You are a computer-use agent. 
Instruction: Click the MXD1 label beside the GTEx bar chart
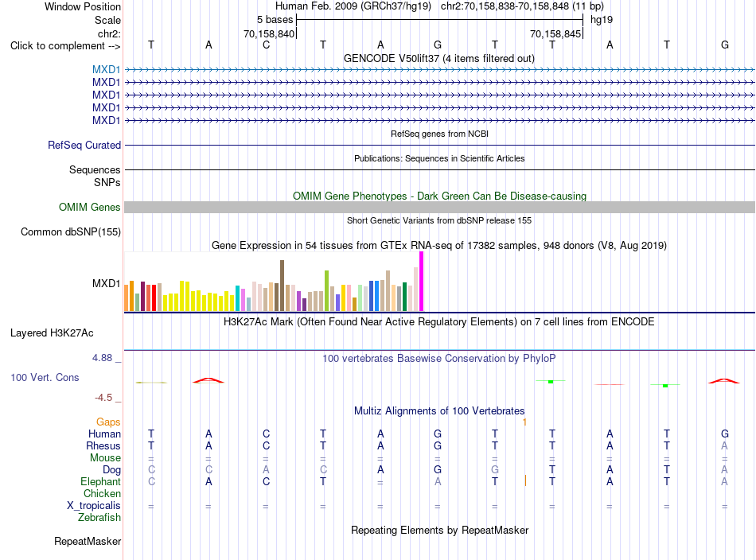(x=106, y=283)
